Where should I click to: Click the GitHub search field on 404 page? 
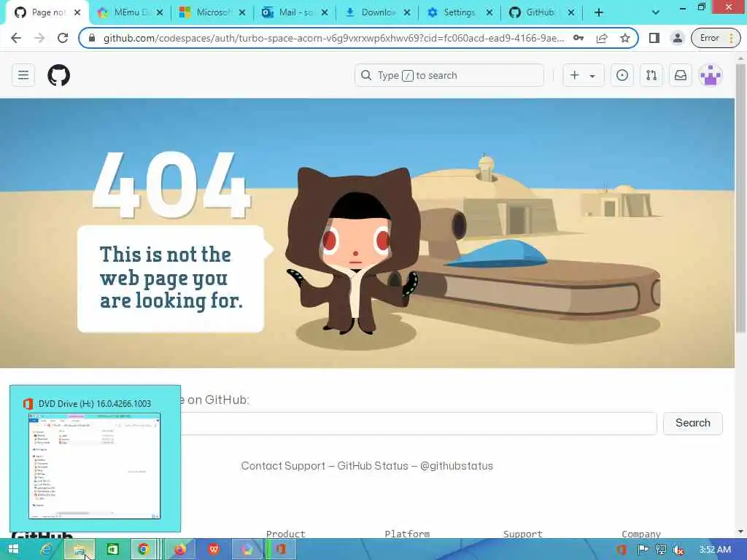point(418,423)
